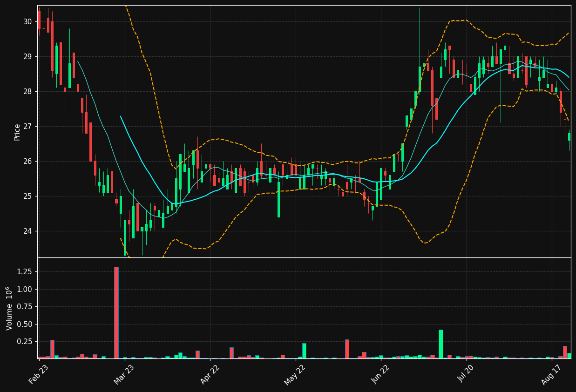Click the Jul 20 date label
This screenshot has width=576, height=392.
click(x=466, y=374)
